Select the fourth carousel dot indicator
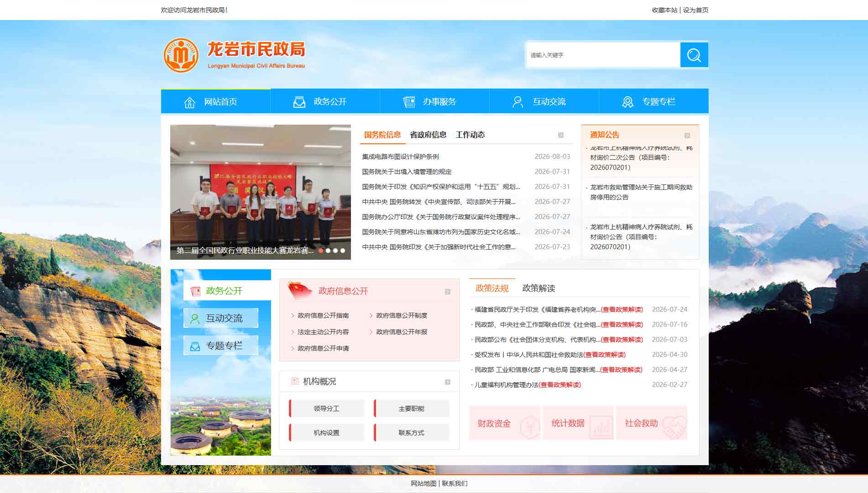The image size is (868, 493). (343, 251)
